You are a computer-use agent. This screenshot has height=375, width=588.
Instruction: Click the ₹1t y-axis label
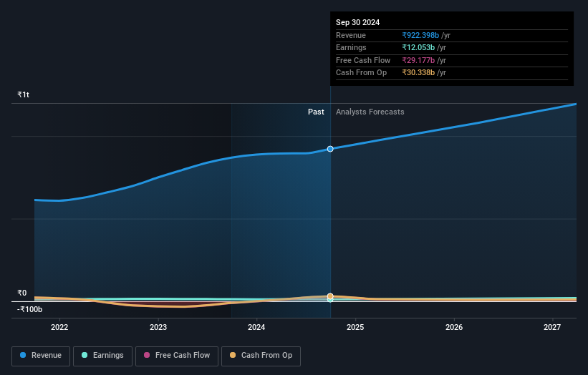(23, 94)
